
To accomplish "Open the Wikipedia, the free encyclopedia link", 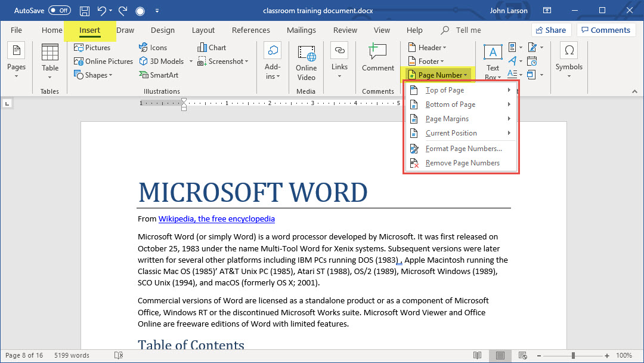I will [x=216, y=219].
